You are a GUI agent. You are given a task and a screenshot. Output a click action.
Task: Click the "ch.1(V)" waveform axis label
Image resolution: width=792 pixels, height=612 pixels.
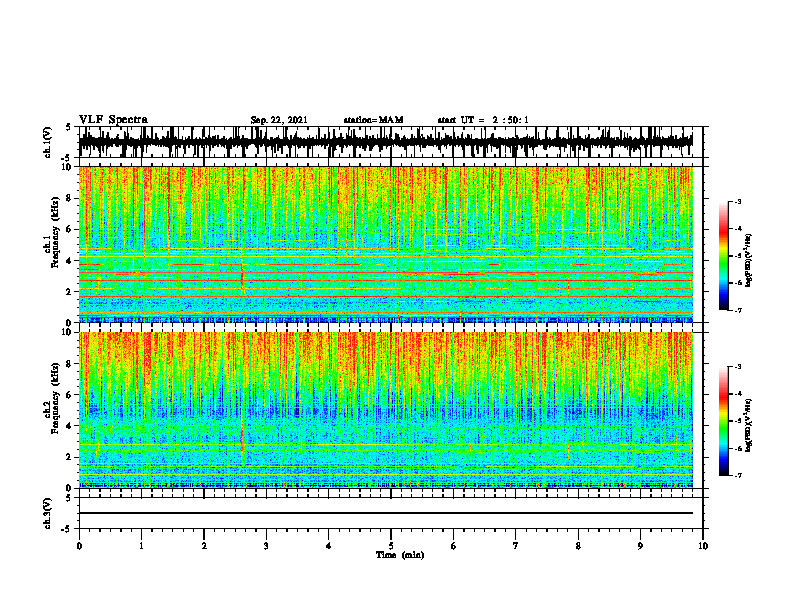(x=48, y=142)
